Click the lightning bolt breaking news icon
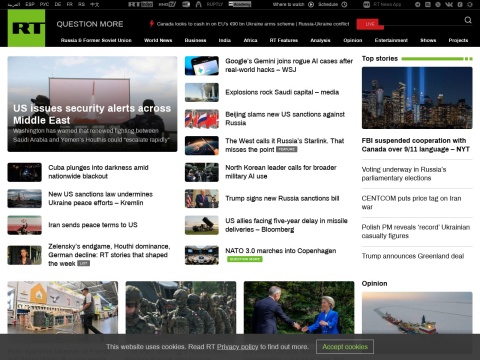 pos(151,24)
